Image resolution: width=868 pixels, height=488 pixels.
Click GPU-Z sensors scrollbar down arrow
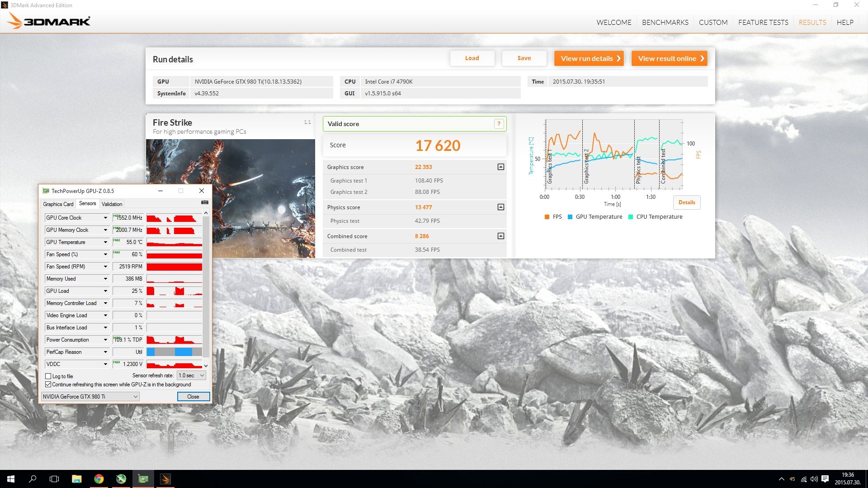[x=206, y=366]
